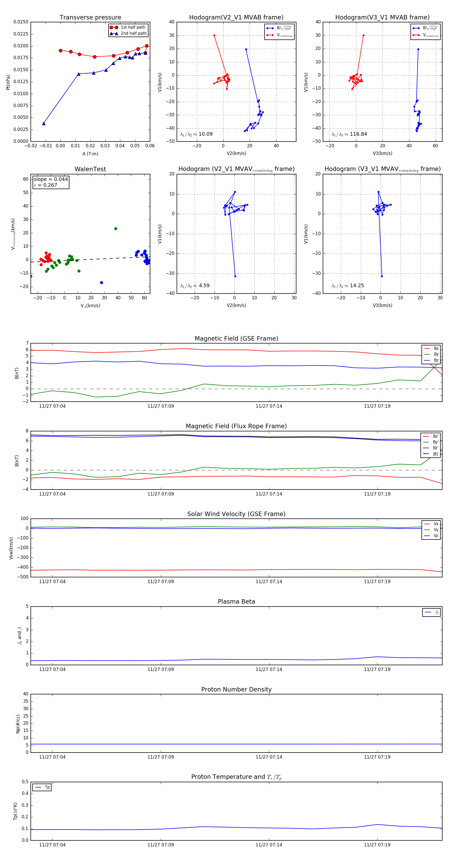The height and width of the screenshot is (868, 473).
Task: Click the eigenvalue ratio annotation 4.59
Action: [x=194, y=286]
